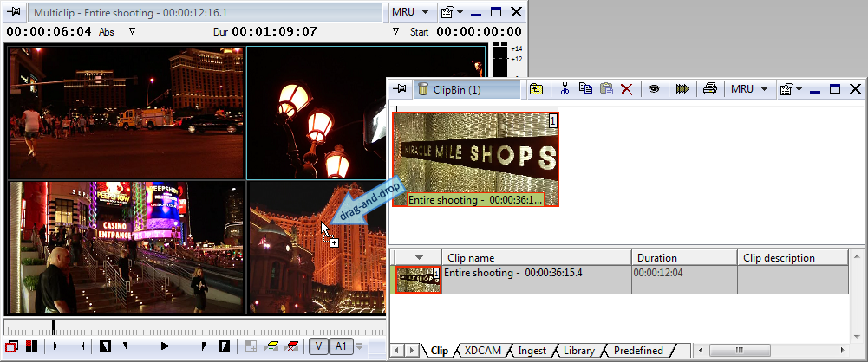Select the Casino Entrance camera angle
This screenshot has height=362, width=868.
(x=127, y=247)
